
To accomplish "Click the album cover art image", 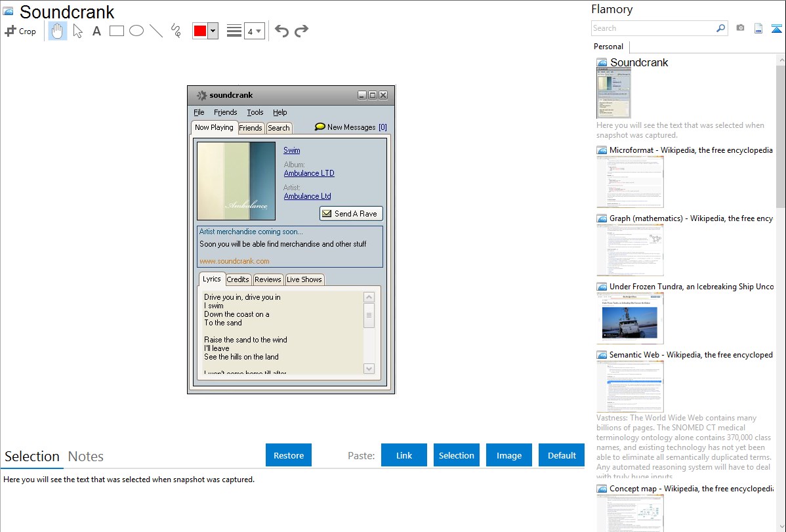I will [x=236, y=181].
